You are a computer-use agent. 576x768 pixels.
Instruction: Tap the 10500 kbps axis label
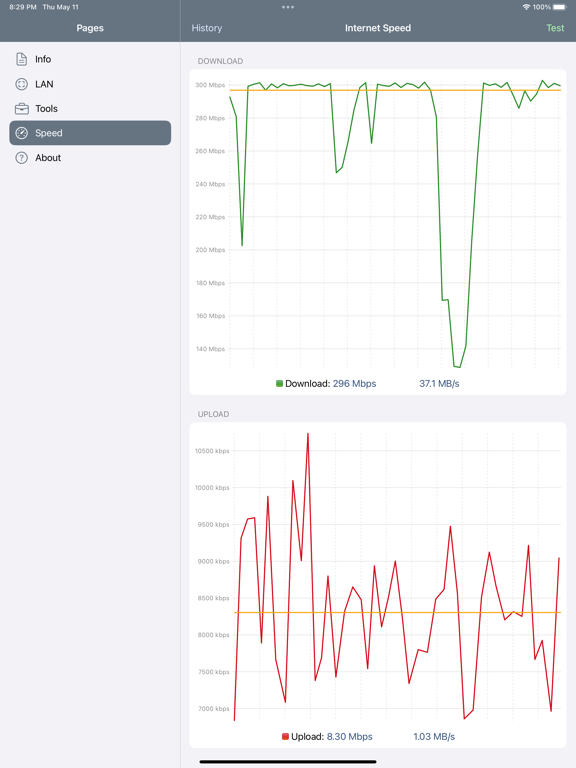click(212, 451)
